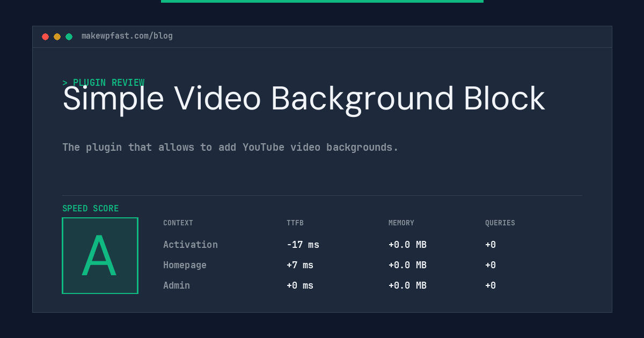The image size is (644, 338).
Task: Click the '> PLUGIN REVIEW' label
Action: click(x=104, y=83)
